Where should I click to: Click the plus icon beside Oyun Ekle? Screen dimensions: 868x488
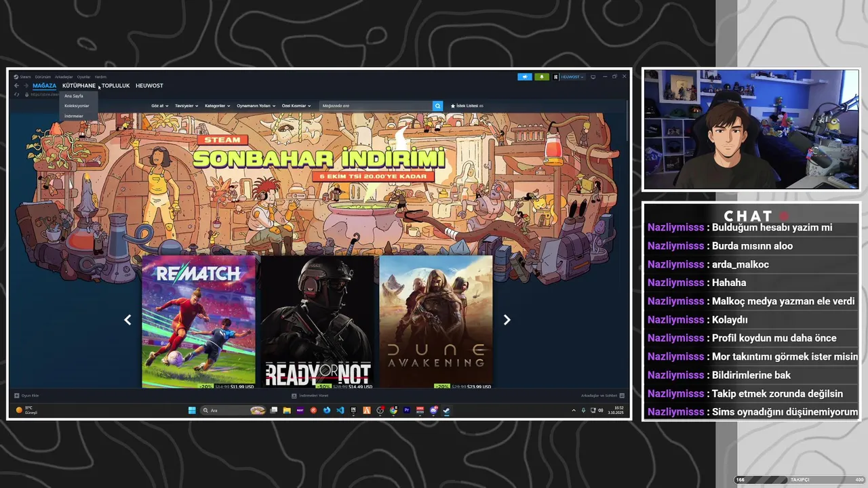[x=17, y=395]
